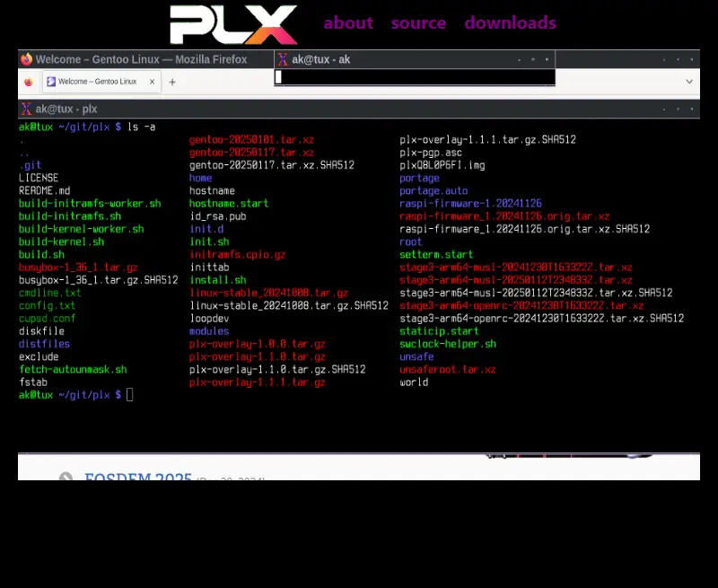Open a new Firefox tab with plus
This screenshot has width=718, height=588.
[172, 82]
